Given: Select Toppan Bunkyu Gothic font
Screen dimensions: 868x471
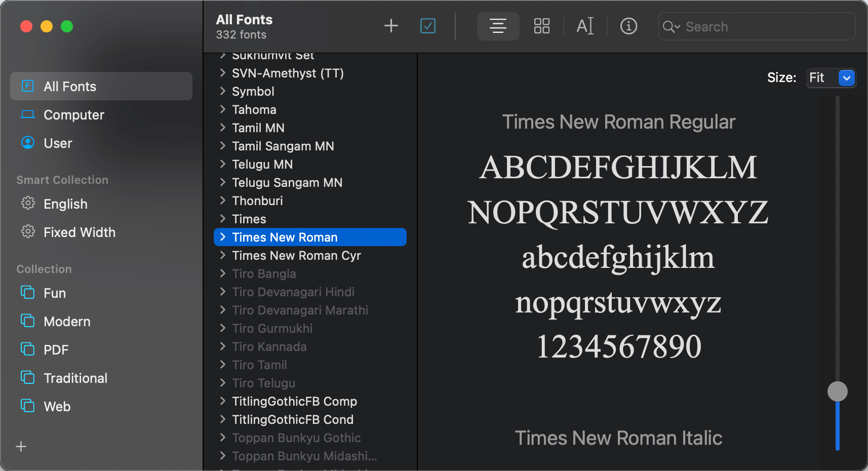Looking at the screenshot, I should tap(310, 438).
